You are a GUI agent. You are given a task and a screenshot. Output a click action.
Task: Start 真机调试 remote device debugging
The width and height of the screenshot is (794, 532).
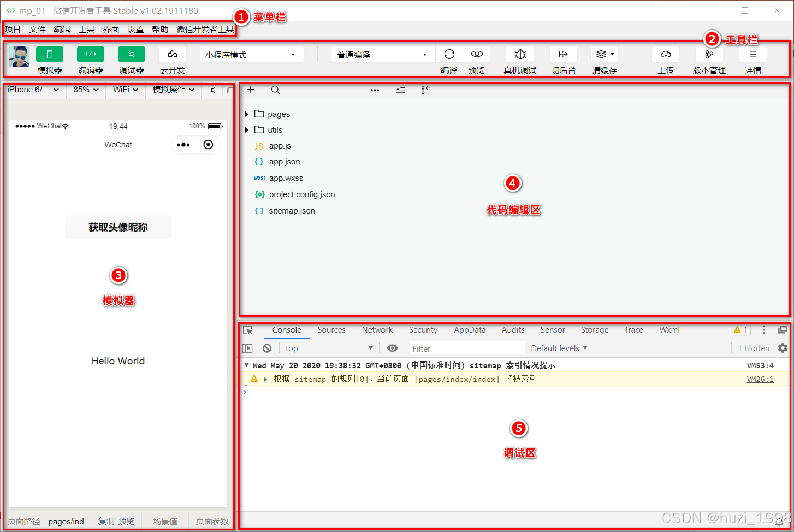point(520,54)
